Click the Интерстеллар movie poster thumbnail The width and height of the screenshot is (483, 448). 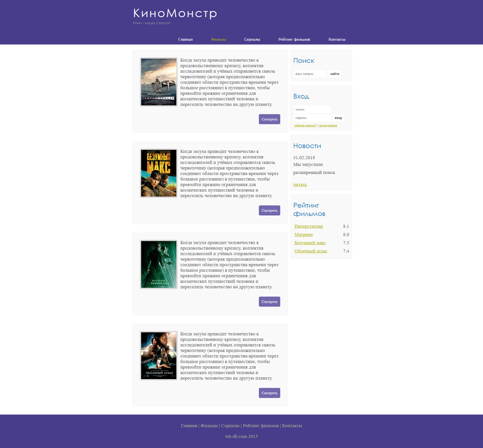click(159, 82)
